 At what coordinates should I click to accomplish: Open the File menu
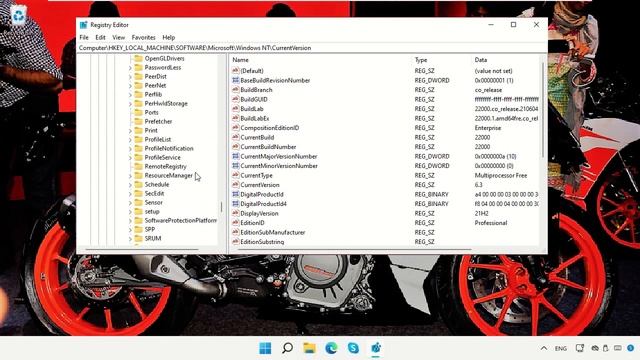pos(84,37)
